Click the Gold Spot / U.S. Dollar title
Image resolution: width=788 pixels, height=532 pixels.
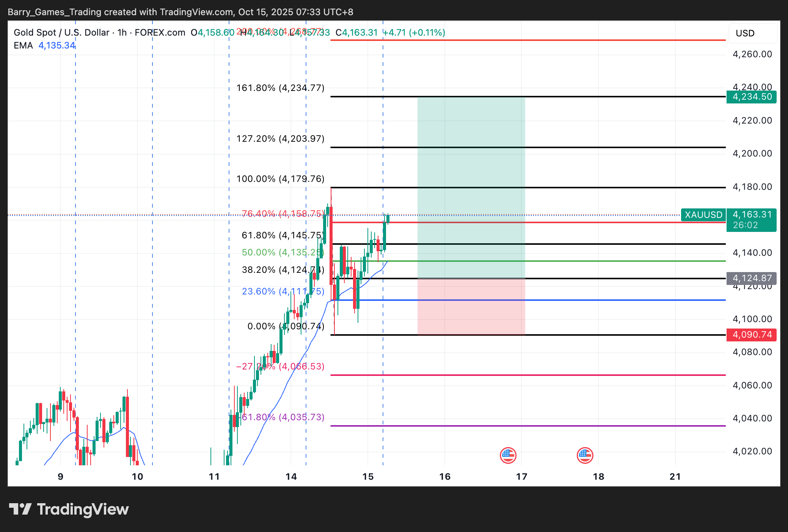[61, 33]
